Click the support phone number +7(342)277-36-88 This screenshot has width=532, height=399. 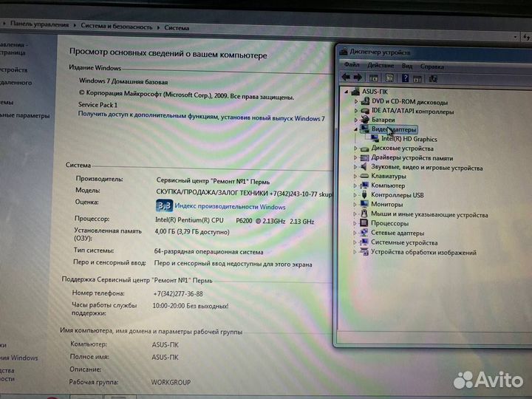(x=178, y=294)
